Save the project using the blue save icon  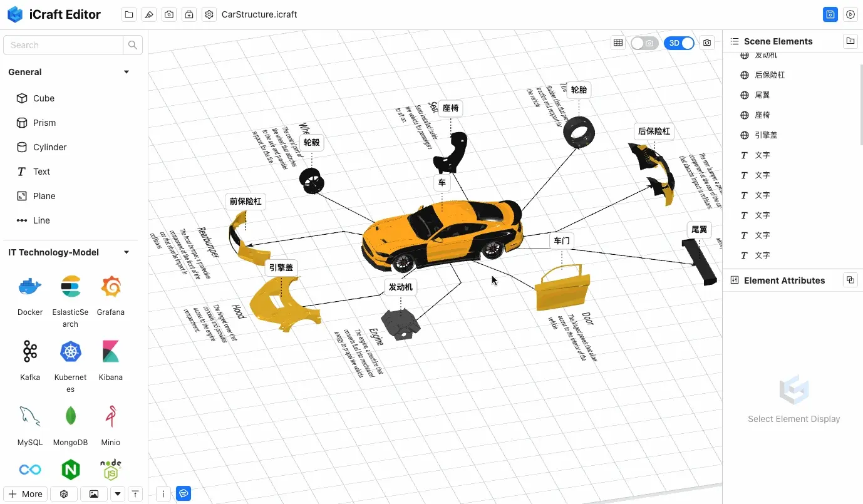click(x=830, y=14)
